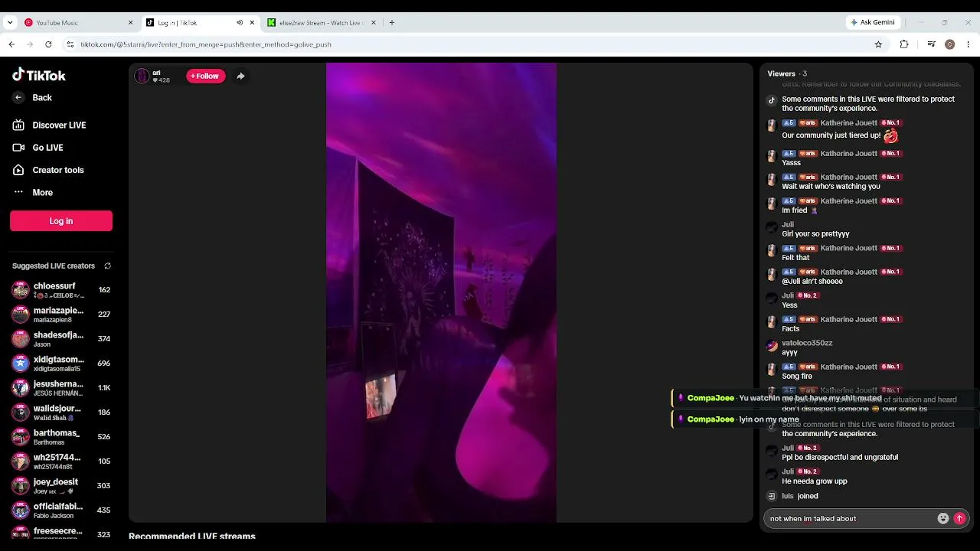The image size is (980, 551).
Task: Click the barthomas_ creator avatar
Action: (x=21, y=437)
